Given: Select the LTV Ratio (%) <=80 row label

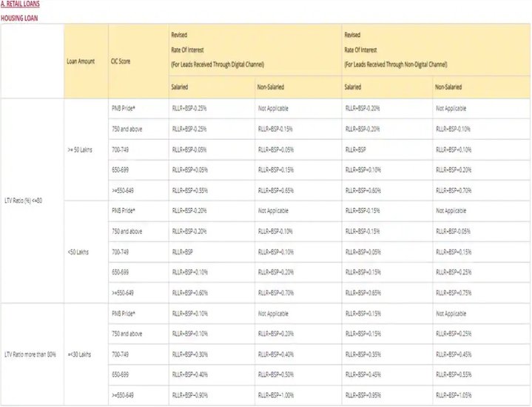Looking at the screenshot, I should (27, 201).
